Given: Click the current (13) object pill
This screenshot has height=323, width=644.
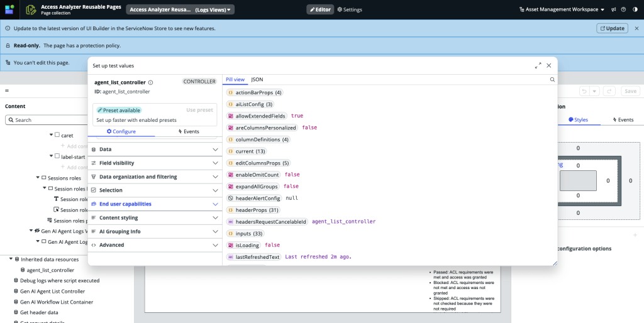Looking at the screenshot, I should 247,151.
